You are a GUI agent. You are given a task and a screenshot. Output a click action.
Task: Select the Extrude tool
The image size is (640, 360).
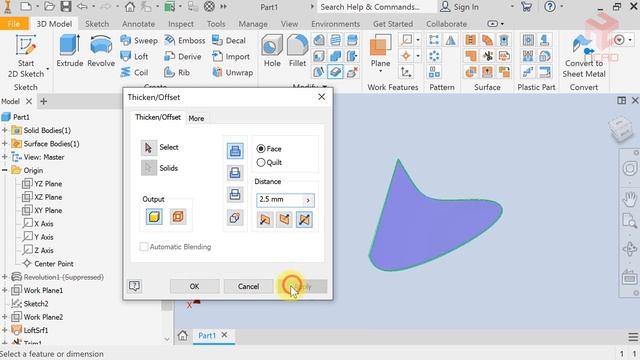69,51
